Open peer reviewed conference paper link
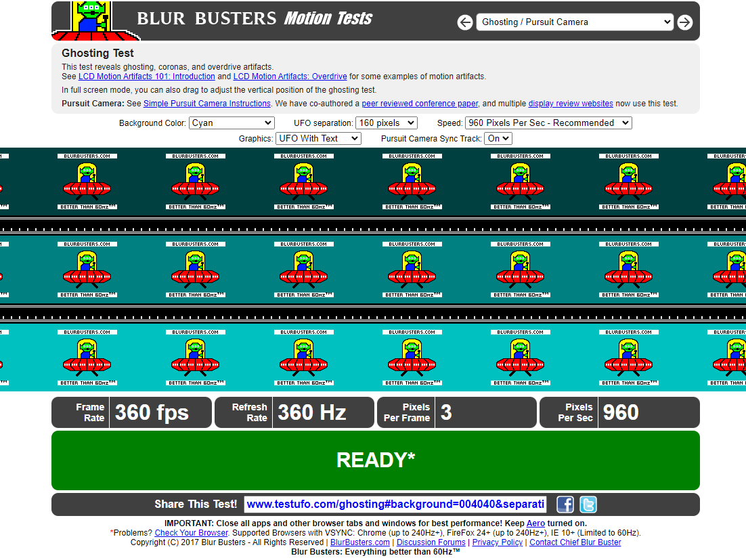This screenshot has width=746, height=560. 420,103
